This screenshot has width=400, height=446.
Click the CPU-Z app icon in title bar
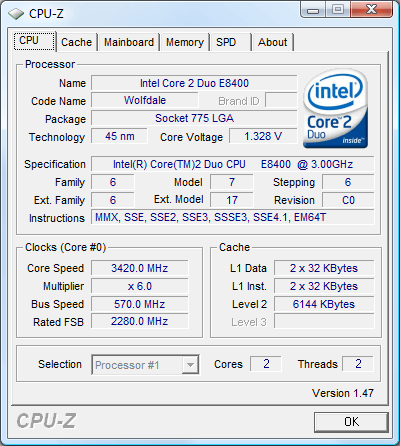[16, 14]
